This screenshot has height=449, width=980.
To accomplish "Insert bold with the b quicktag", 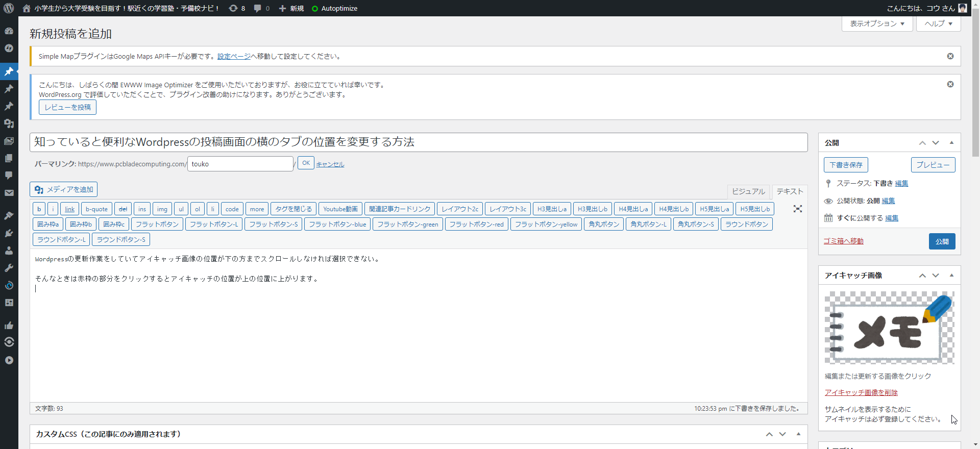I will click(39, 209).
